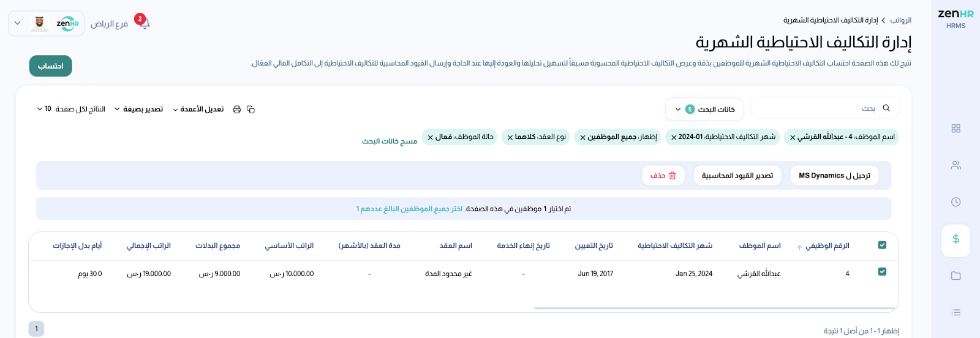The image size is (980, 338).
Task: Click select all employees link
Action: point(409,209)
